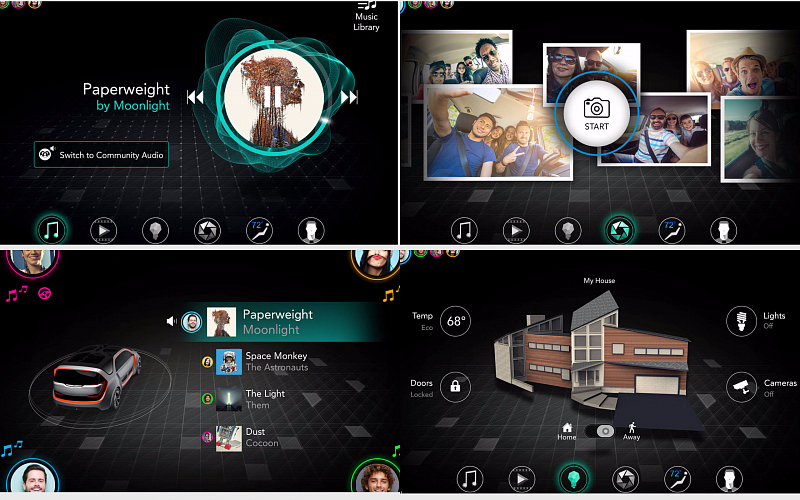Flip the Home/Away switch
800x500 pixels.
tap(599, 431)
